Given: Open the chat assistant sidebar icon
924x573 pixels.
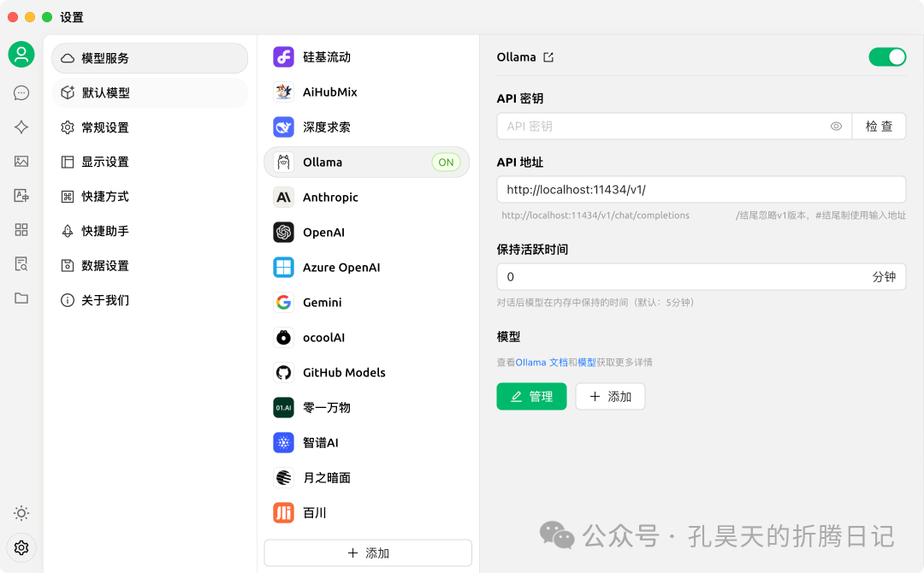Looking at the screenshot, I should 21,93.
